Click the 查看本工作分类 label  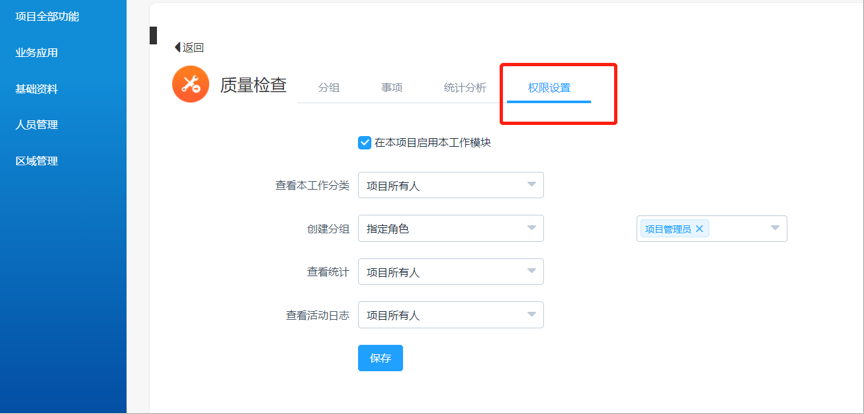coord(312,186)
